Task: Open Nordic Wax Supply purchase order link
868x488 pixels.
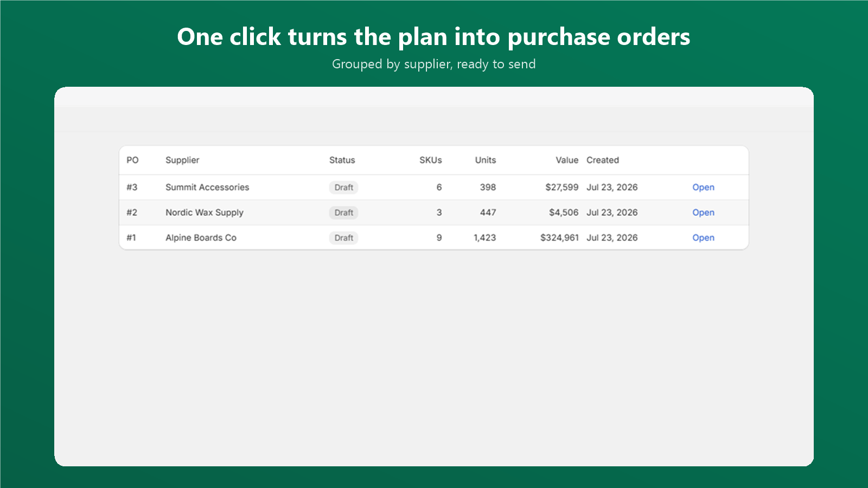Action: (703, 213)
